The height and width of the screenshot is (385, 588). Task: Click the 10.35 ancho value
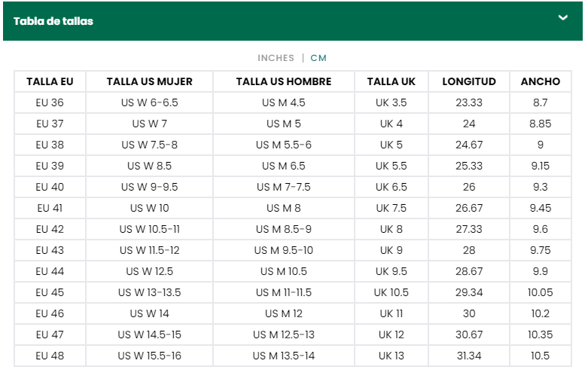[540, 335]
